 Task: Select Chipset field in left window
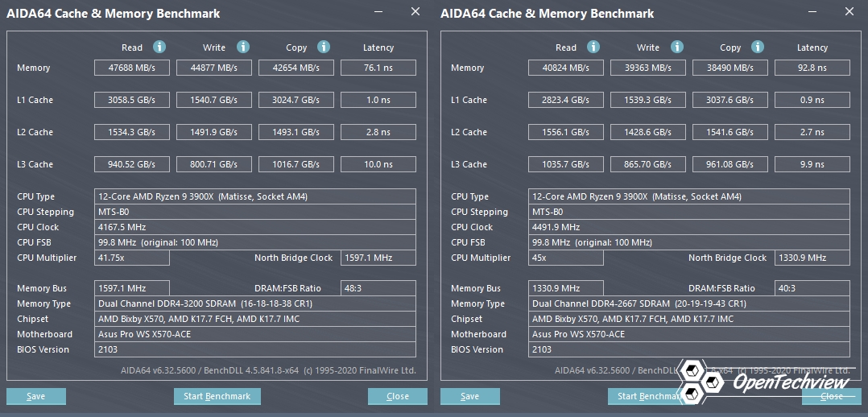point(255,319)
